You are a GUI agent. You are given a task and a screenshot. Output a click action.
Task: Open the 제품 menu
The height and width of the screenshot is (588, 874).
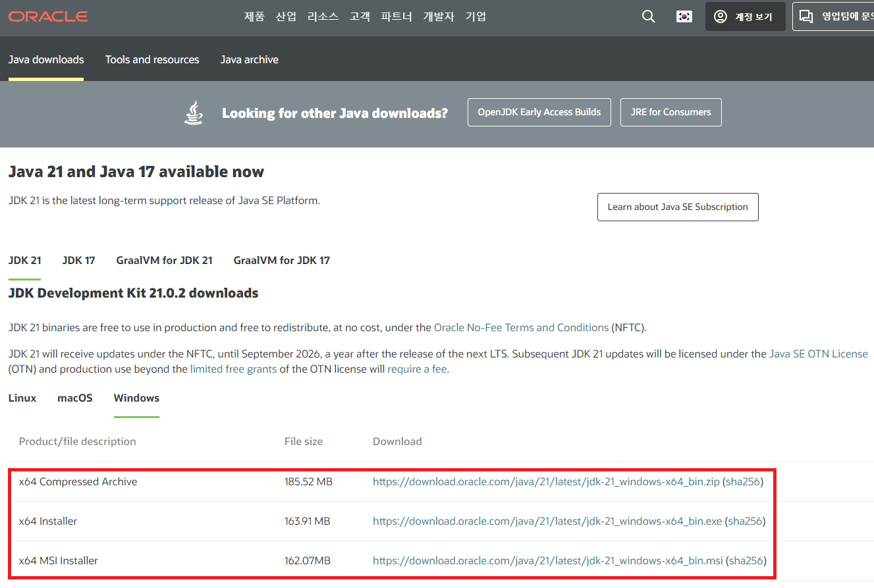254,17
